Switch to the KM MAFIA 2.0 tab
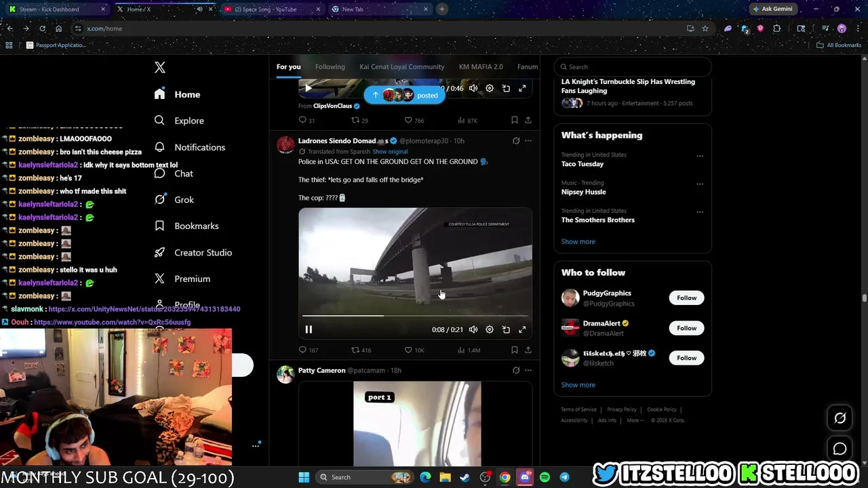The image size is (868, 488). point(481,66)
